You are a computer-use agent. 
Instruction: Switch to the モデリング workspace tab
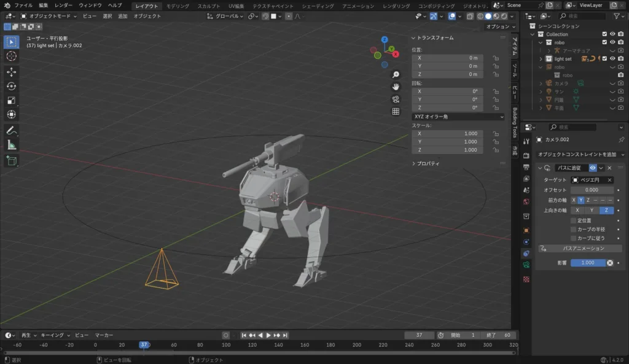178,6
